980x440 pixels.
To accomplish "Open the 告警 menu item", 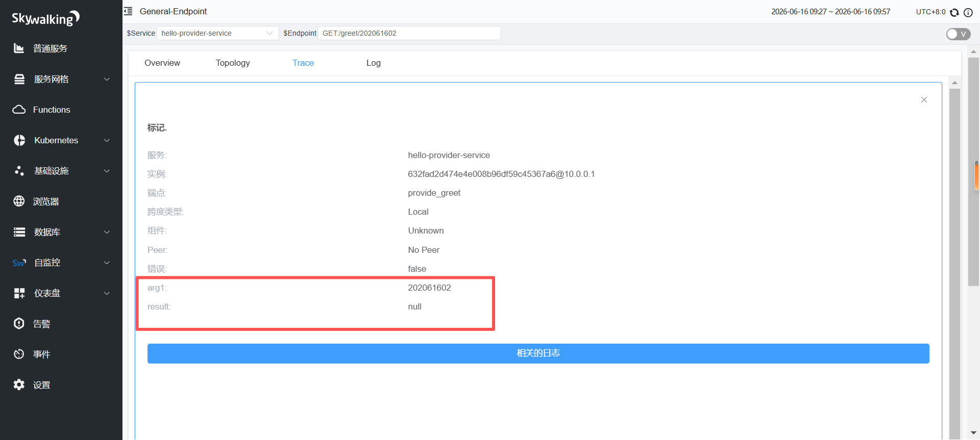I will 41,324.
